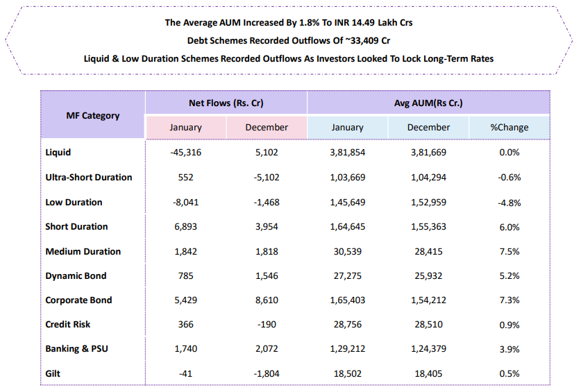Click Corporate Bond flow '5,429'
Viewport: 581px width, 392px height.
click(x=185, y=300)
